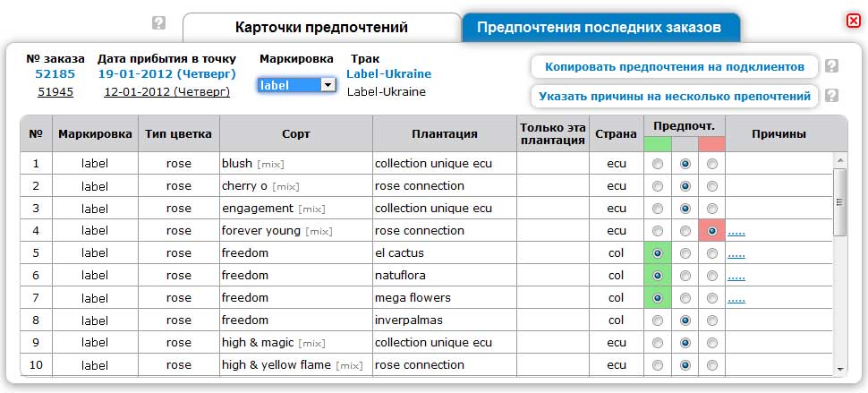
Task: Close the preferences dialog with red X
Action: click(x=853, y=21)
